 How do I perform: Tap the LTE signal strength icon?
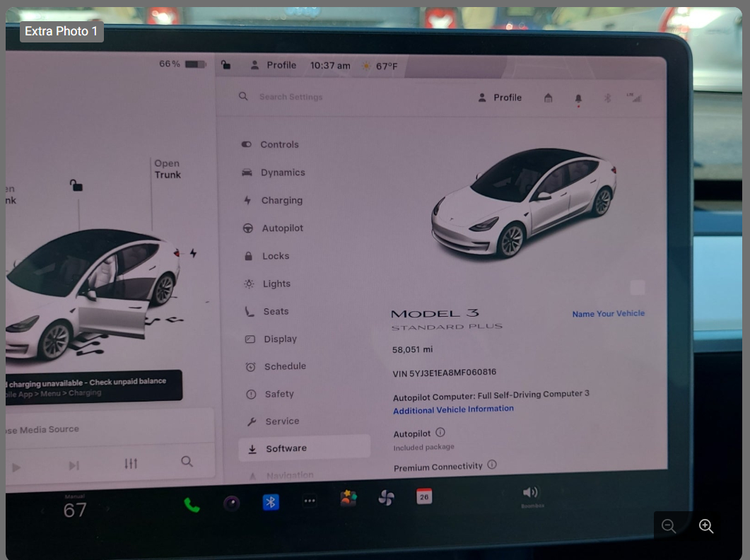(x=634, y=97)
